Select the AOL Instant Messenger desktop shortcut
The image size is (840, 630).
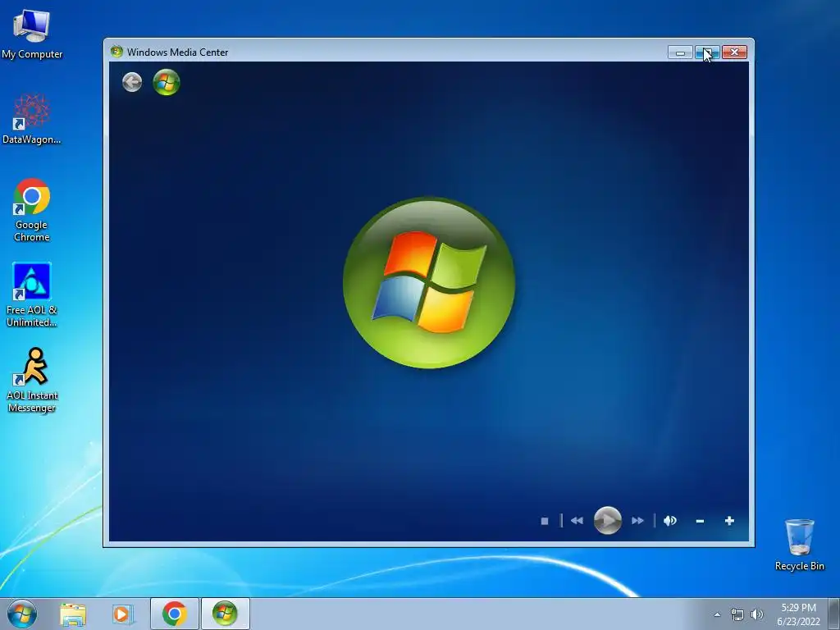coord(32,381)
